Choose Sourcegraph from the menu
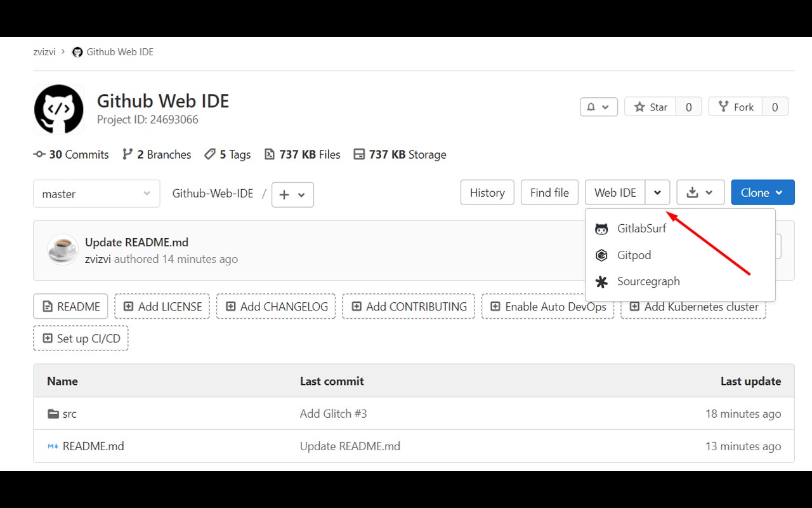 (x=648, y=281)
